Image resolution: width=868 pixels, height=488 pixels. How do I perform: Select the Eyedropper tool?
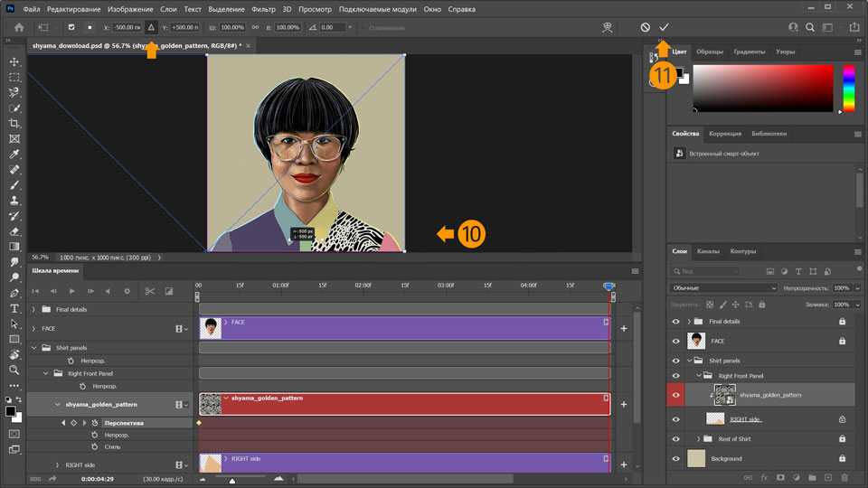point(14,154)
